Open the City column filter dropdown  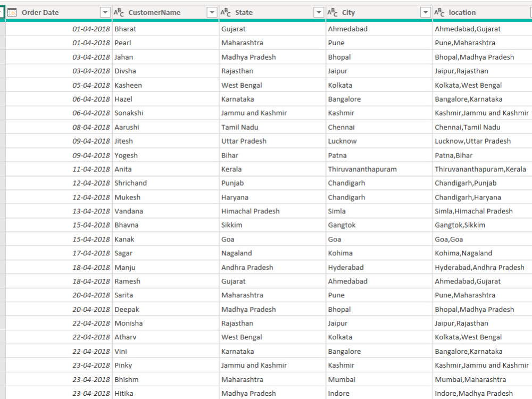pyautogui.click(x=426, y=13)
